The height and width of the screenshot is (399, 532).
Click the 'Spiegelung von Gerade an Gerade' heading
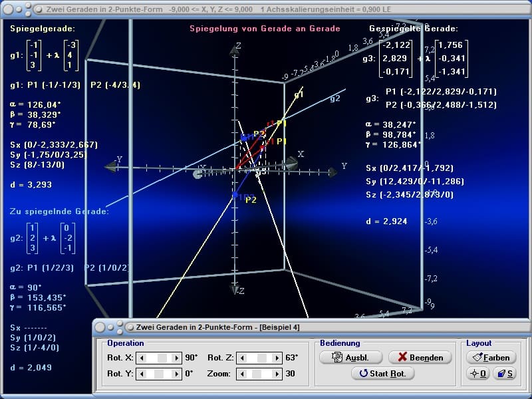coord(265,29)
